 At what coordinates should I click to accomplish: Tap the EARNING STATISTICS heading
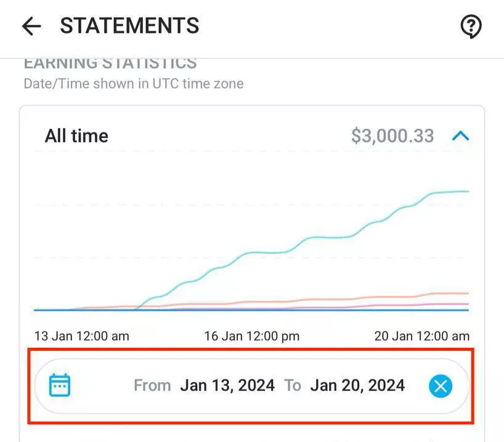[110, 63]
